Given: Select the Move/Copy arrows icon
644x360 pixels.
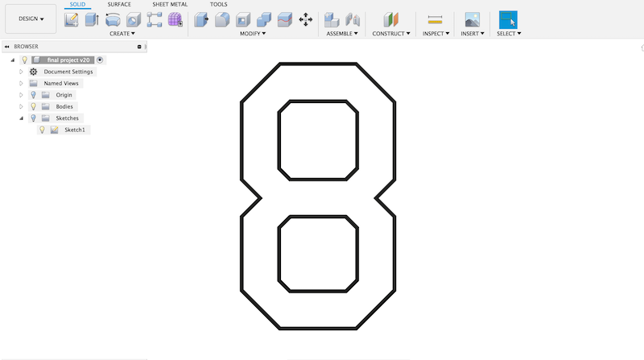Looking at the screenshot, I should click(306, 19).
